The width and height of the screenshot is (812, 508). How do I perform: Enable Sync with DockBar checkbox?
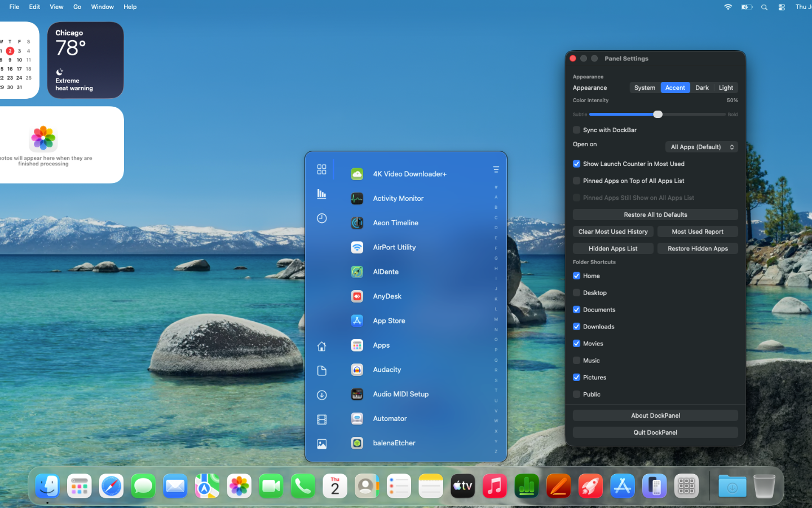(x=576, y=130)
